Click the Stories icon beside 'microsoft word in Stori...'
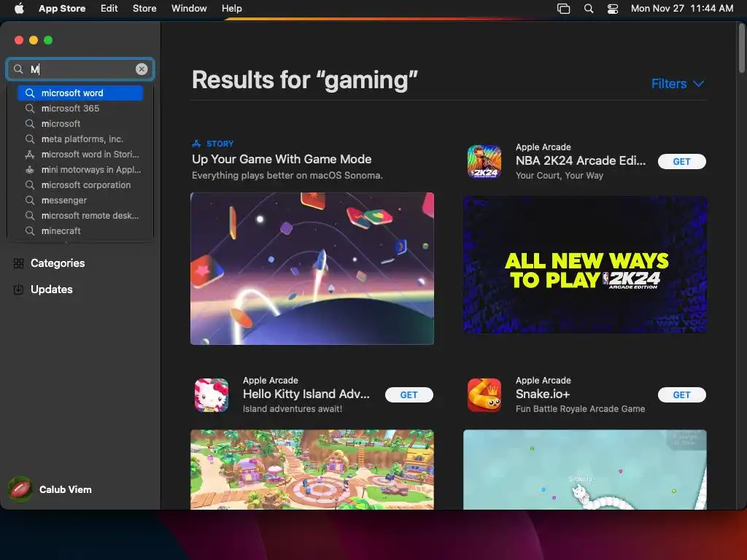The image size is (747, 560). tap(29, 155)
